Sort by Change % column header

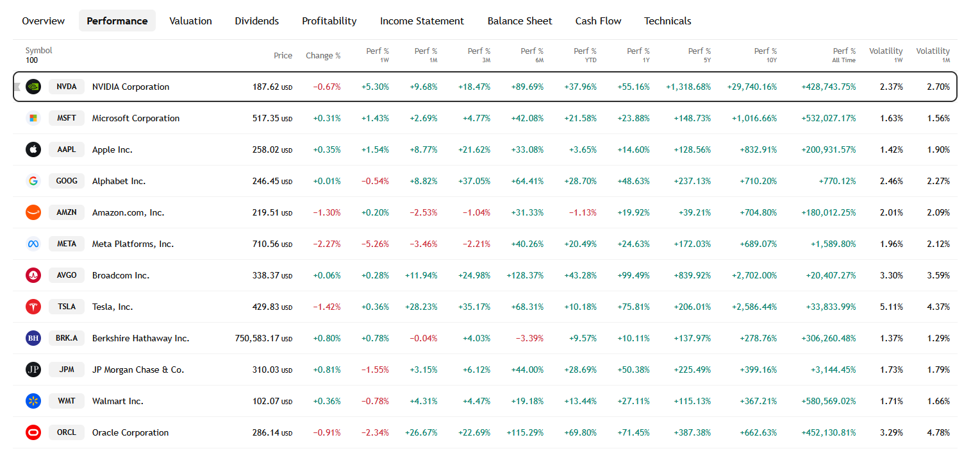[x=323, y=55]
